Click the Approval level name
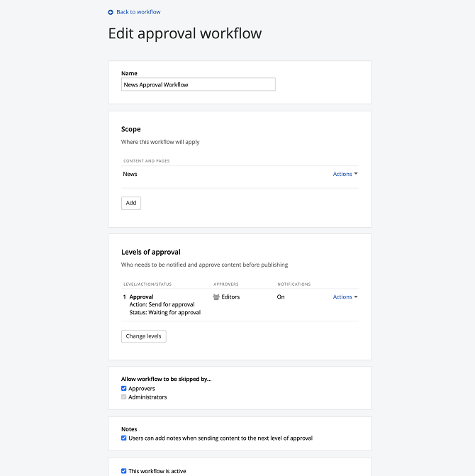The height and width of the screenshot is (476, 475). click(142, 297)
